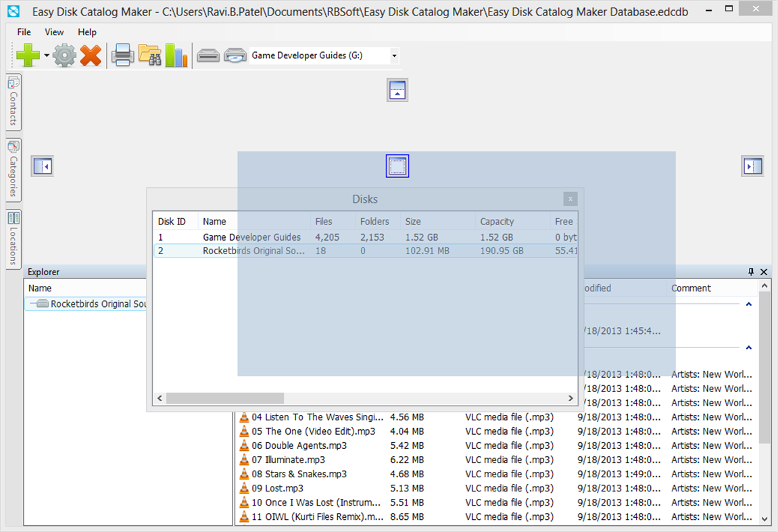The image size is (778, 532).
Task: View statistics using the bar chart icon
Action: (176, 55)
